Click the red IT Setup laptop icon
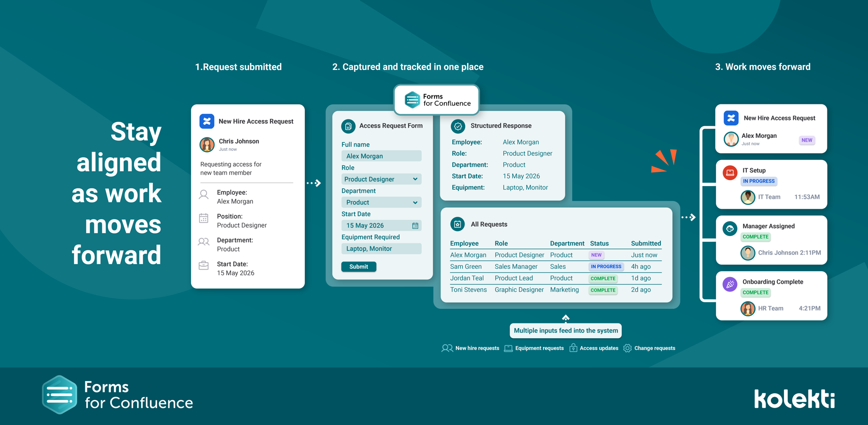This screenshot has height=425, width=868. [x=730, y=173]
